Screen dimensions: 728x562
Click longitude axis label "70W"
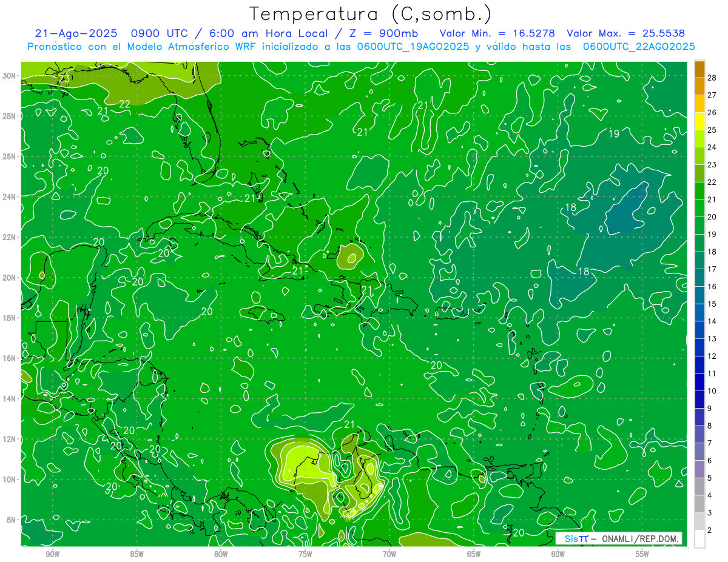[389, 554]
